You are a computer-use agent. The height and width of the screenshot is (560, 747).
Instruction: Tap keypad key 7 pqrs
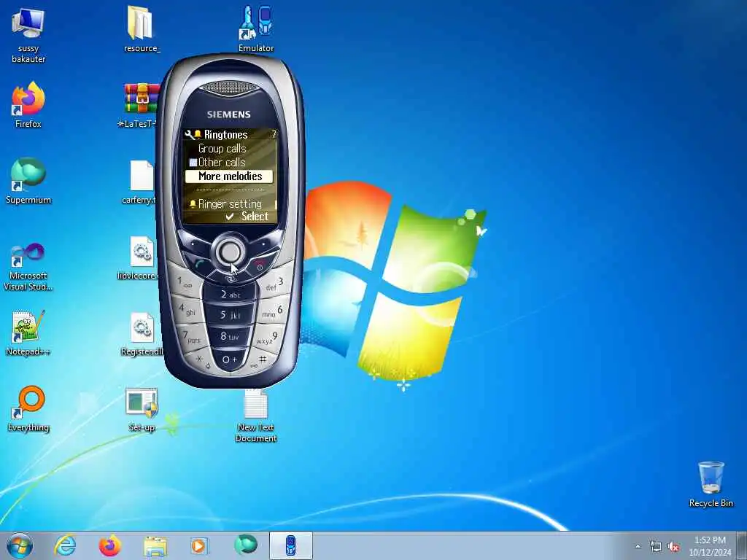pos(192,337)
